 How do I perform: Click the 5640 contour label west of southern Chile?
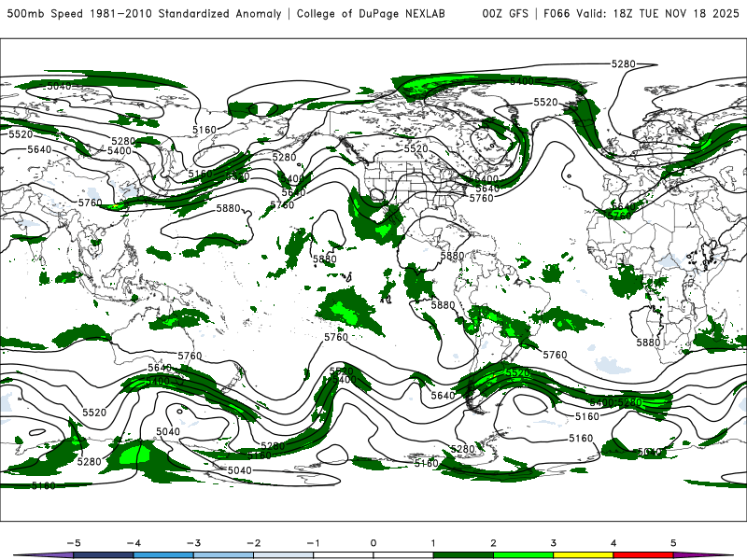click(x=443, y=395)
